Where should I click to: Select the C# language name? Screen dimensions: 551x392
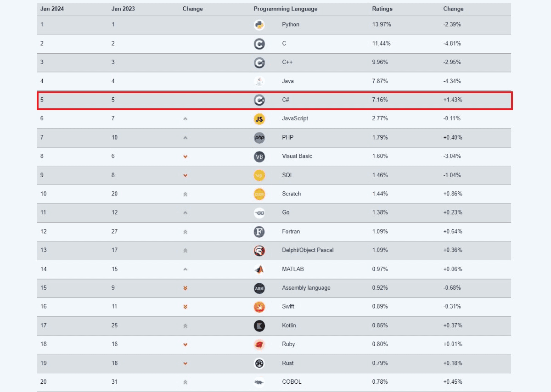tap(286, 100)
